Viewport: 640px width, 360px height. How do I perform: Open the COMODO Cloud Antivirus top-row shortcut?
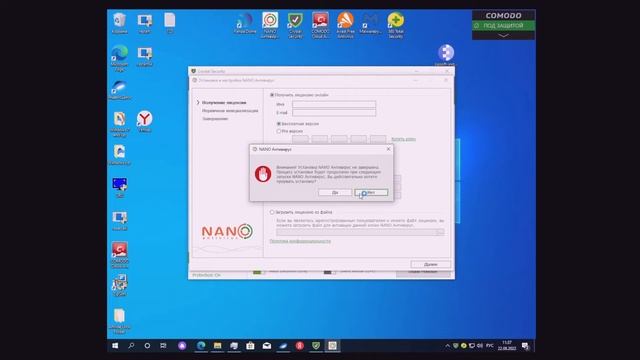(x=320, y=24)
